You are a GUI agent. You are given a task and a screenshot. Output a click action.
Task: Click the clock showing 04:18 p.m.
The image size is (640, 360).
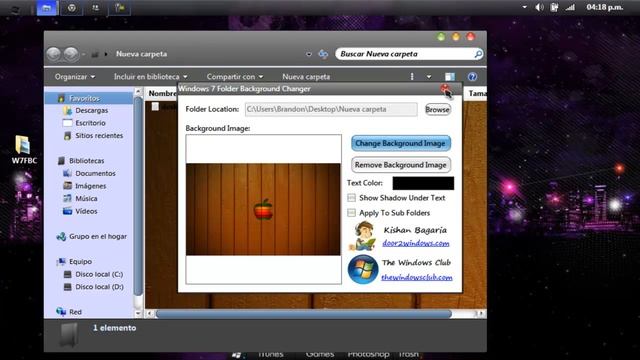coord(604,7)
